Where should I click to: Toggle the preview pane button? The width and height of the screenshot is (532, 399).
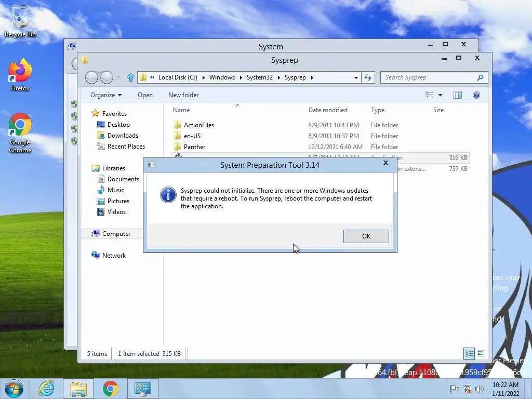458,95
